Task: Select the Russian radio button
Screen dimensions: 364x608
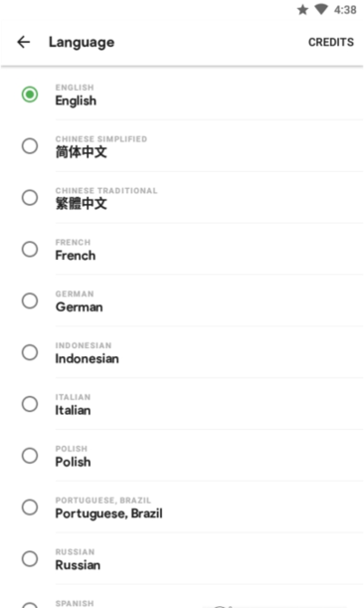Action: tap(30, 559)
